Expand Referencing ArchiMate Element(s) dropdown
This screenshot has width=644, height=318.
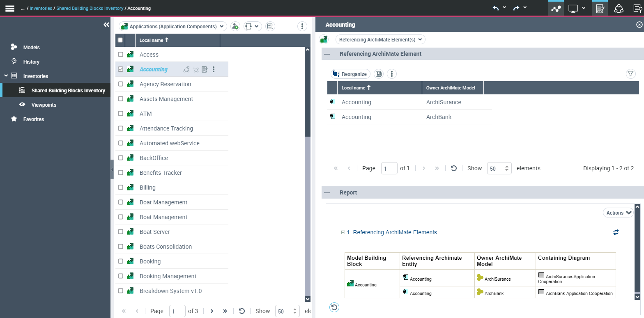[380, 39]
